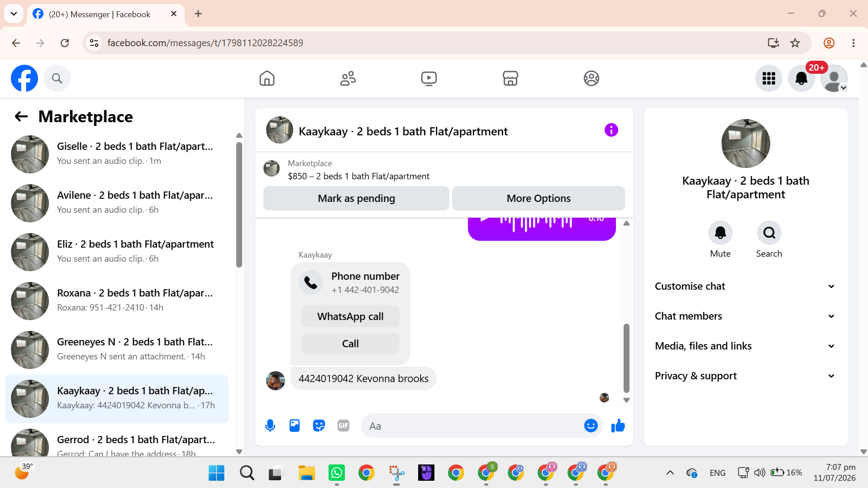868x488 pixels.
Task: Close the Messenger | Facebook tab
Action: pos(173,14)
